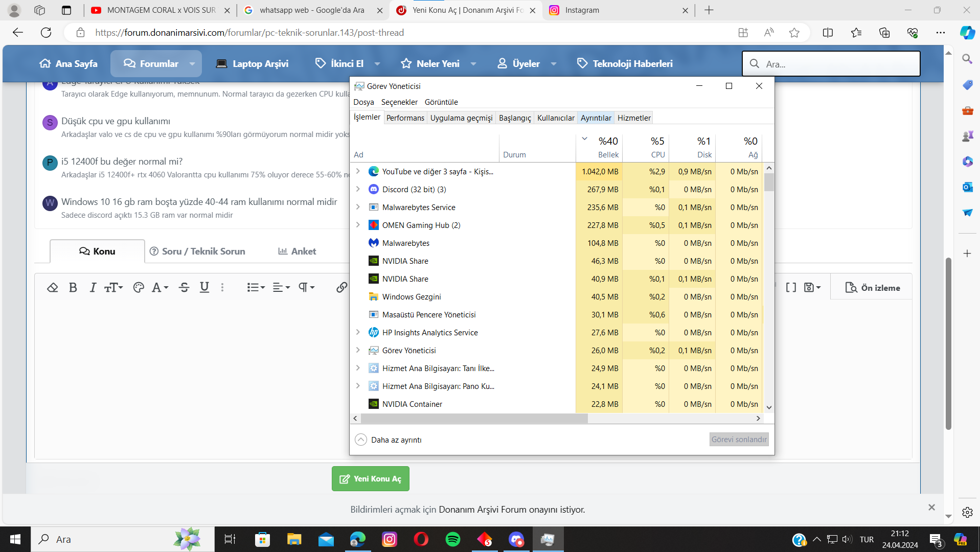Open the Read aloud icon in address bar
The width and height of the screenshot is (980, 552).
pyautogui.click(x=768, y=33)
